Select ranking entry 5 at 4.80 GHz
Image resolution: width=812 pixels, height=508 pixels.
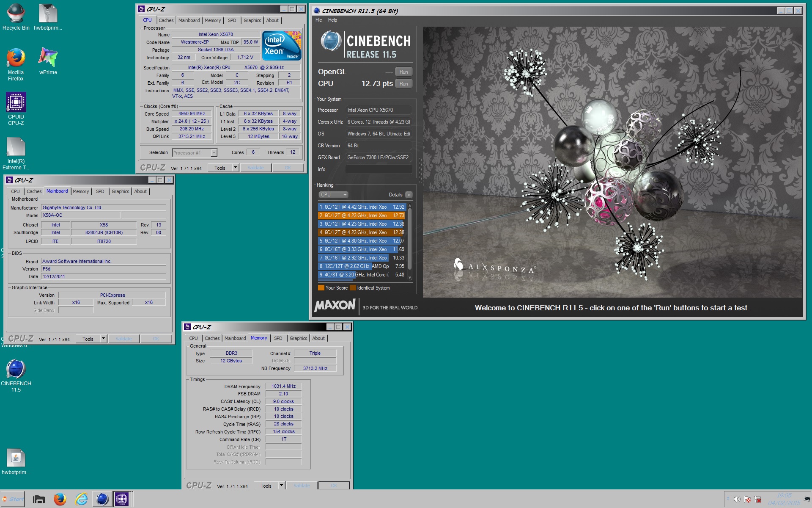tap(362, 241)
